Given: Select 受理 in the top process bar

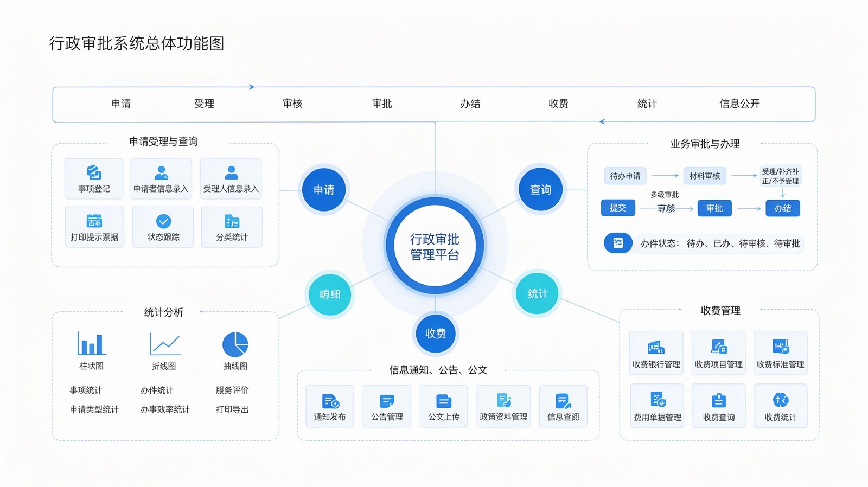Looking at the screenshot, I should [x=205, y=104].
